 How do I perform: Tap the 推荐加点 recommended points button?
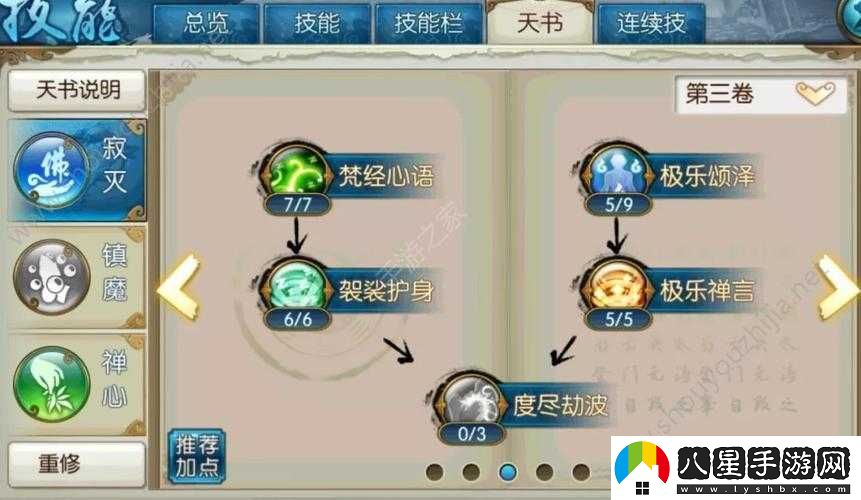pyautogui.click(x=197, y=457)
